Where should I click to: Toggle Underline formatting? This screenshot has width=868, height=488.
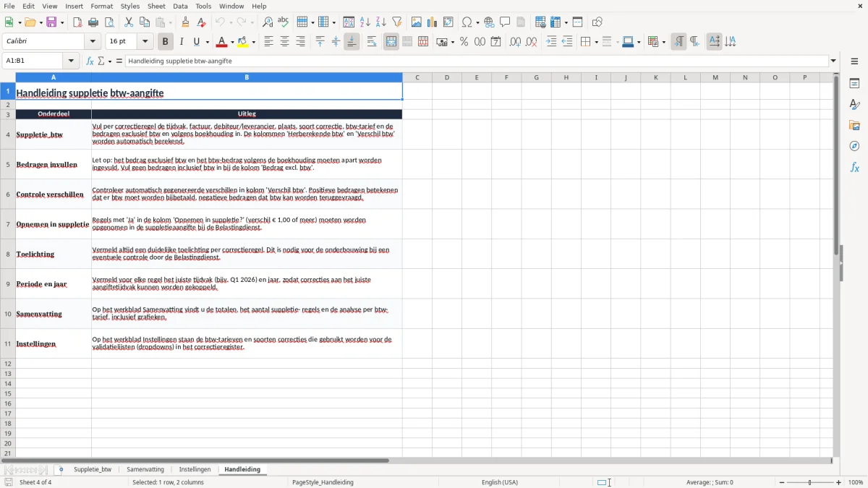point(197,42)
